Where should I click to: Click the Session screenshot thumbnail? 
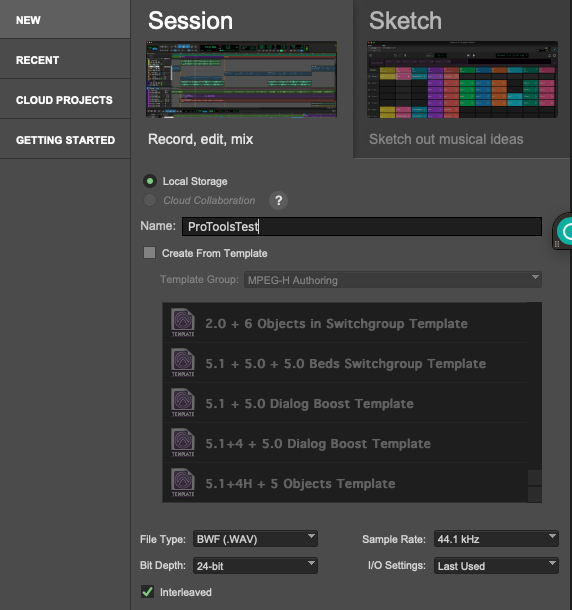(241, 79)
